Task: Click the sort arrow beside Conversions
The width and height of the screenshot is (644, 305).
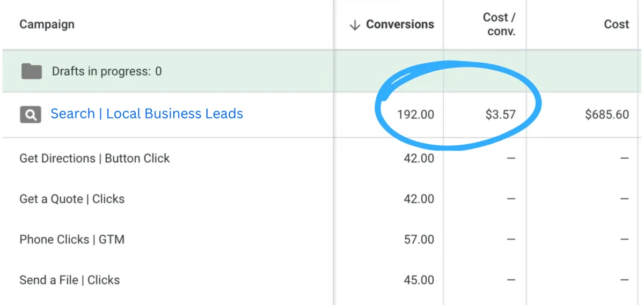Action: click(x=354, y=25)
